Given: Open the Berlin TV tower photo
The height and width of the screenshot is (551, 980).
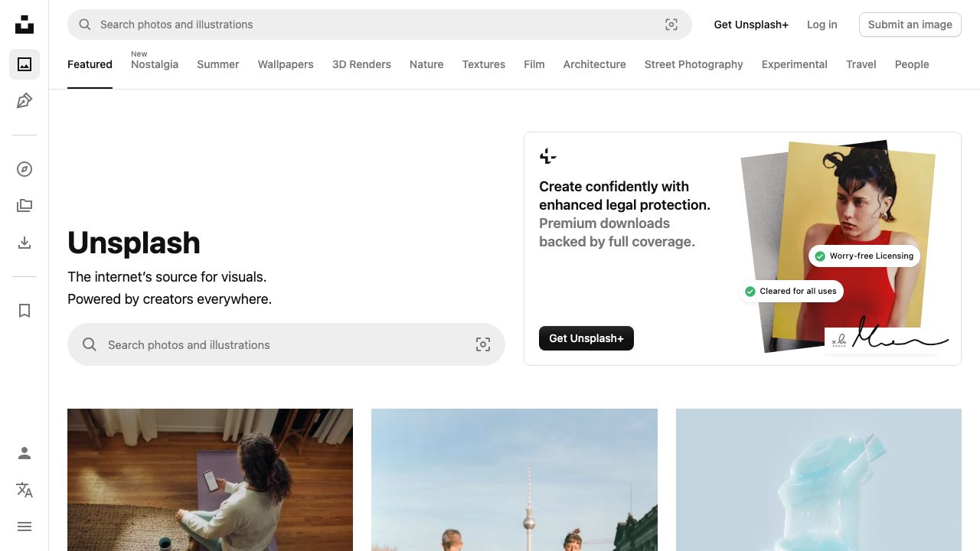Looking at the screenshot, I should [514, 480].
